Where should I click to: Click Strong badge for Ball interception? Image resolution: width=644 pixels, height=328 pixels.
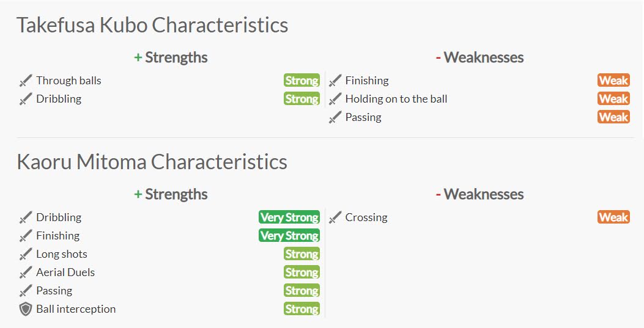pos(302,308)
